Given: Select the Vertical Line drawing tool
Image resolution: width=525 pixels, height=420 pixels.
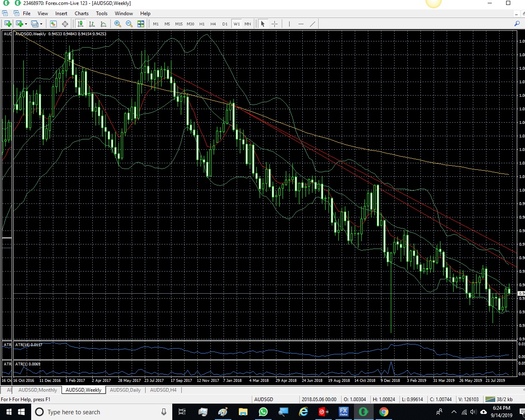Looking at the screenshot, I should (x=289, y=24).
